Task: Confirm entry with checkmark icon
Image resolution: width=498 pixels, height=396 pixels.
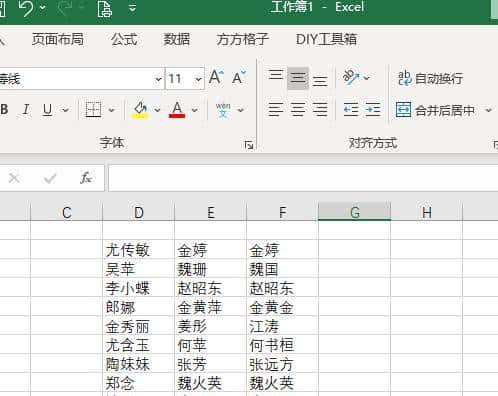Action: (x=50, y=178)
